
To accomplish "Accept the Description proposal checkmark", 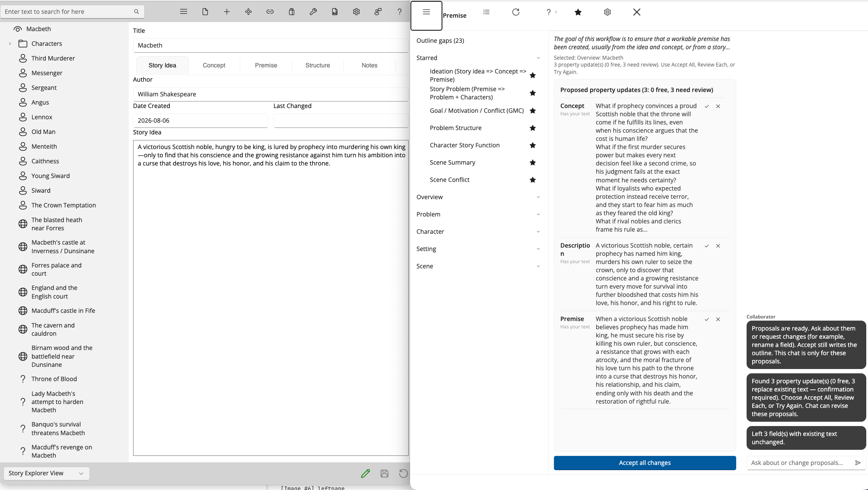I will 707,246.
